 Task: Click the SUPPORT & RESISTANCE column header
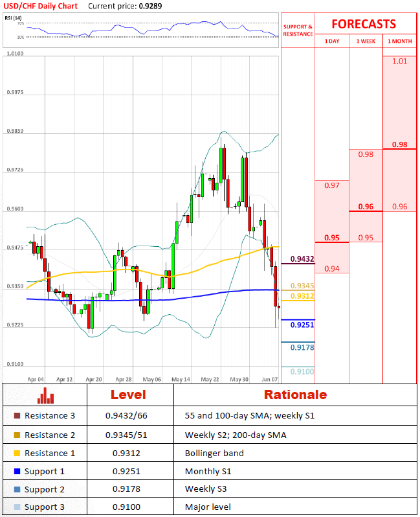[x=298, y=30]
